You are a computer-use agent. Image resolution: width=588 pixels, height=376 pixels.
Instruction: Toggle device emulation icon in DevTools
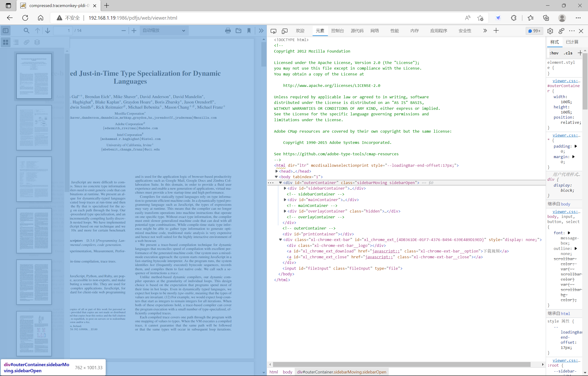pos(284,31)
